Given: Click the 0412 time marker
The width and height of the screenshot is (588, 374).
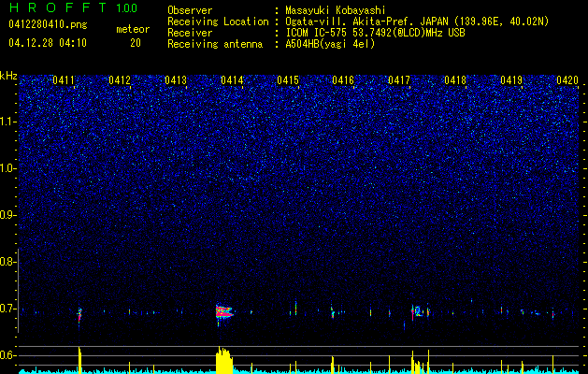Looking at the screenshot, I should click(x=120, y=79).
